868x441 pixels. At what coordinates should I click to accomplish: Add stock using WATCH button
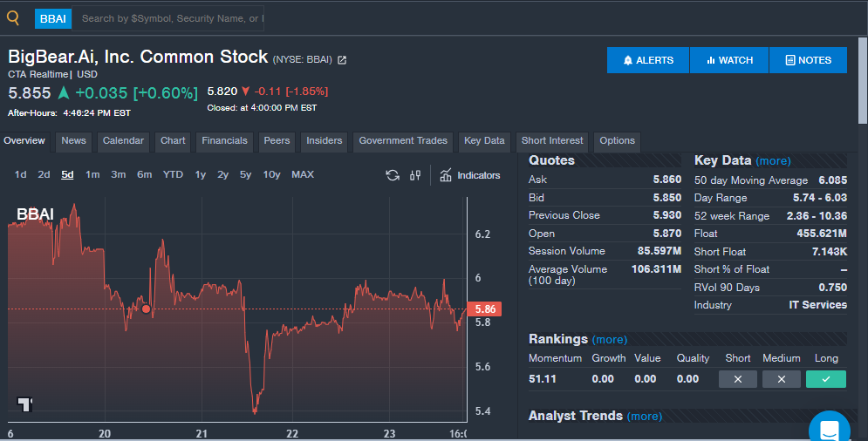(729, 60)
